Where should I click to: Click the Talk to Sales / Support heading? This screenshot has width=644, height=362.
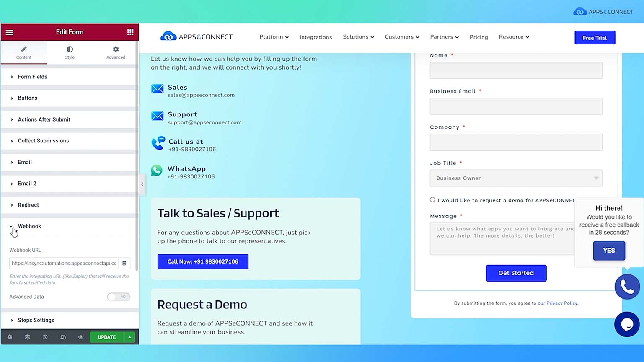pyautogui.click(x=218, y=213)
